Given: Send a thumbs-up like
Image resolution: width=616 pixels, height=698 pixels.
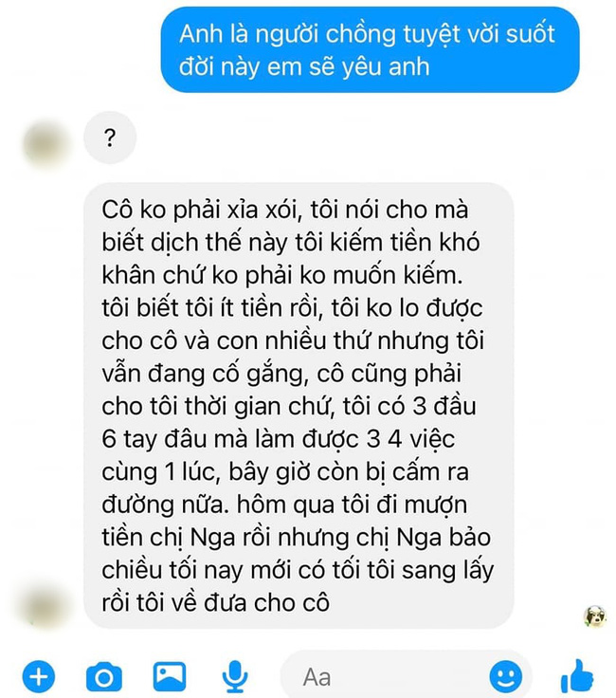Looking at the screenshot, I should 577,676.
